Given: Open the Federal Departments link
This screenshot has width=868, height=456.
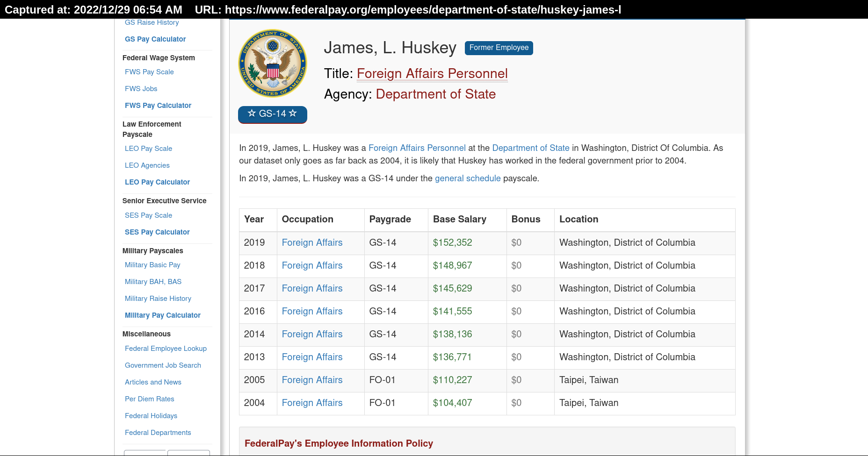Looking at the screenshot, I should tap(158, 433).
